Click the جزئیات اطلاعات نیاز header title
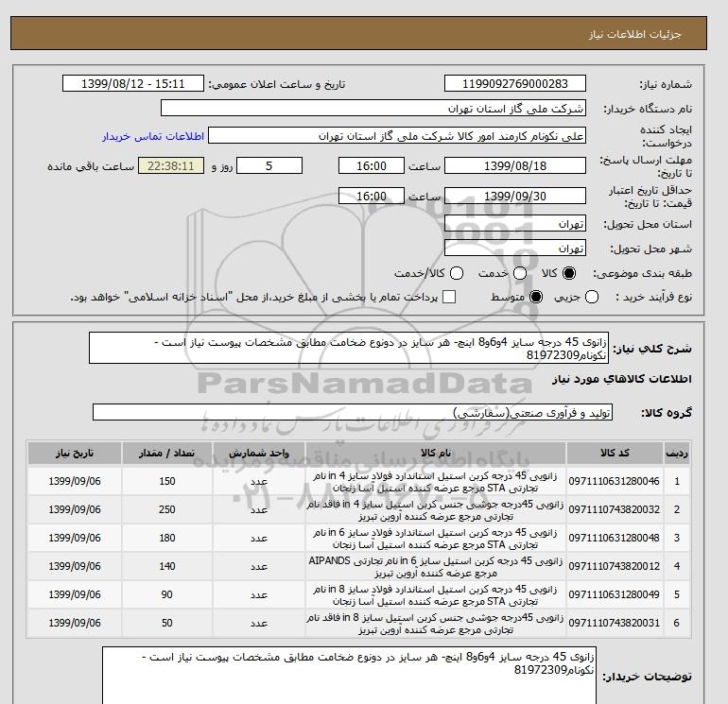Screen dimensions: 728x704 point(634,34)
